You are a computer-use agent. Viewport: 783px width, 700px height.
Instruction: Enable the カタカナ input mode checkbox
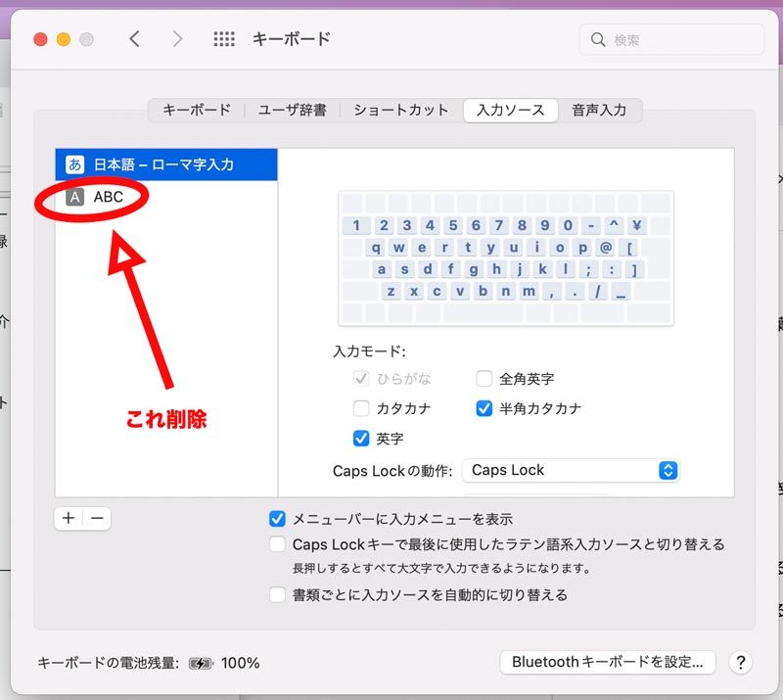[360, 408]
